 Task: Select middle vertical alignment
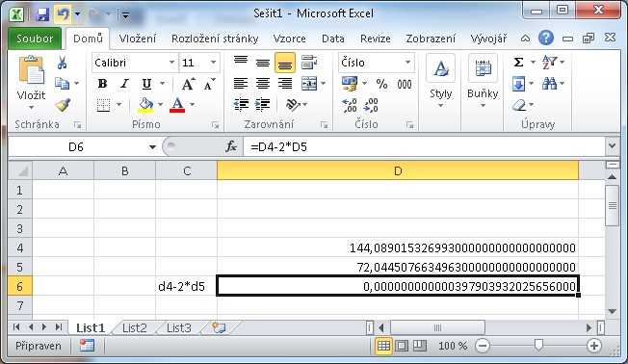(x=263, y=63)
